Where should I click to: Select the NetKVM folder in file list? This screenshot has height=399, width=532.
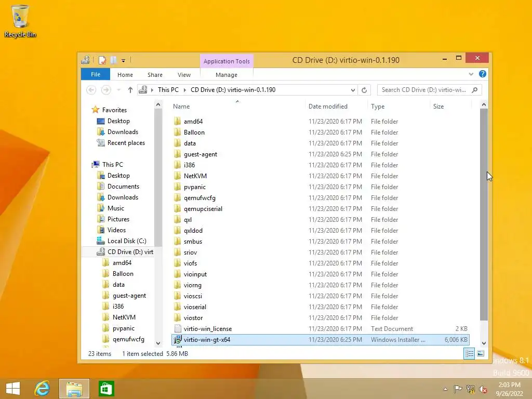195,176
